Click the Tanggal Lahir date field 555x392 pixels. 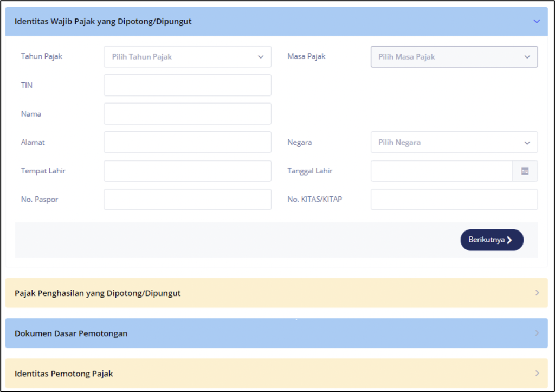441,171
